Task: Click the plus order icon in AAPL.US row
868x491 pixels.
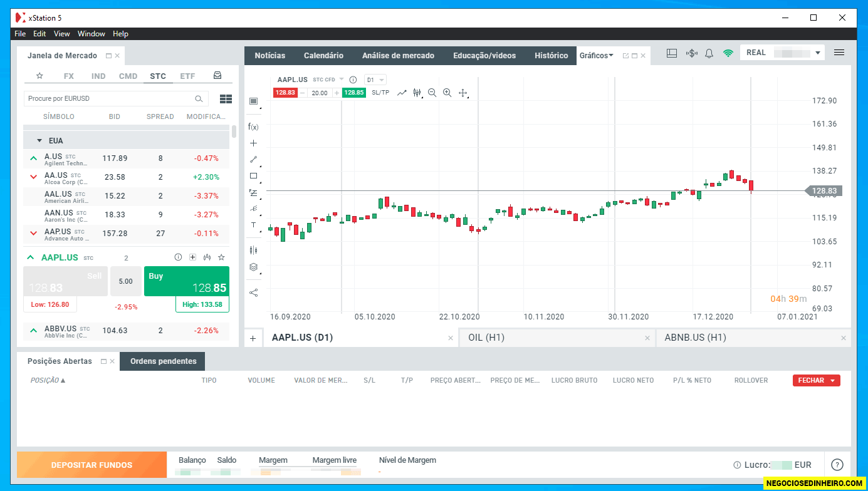Action: 192,257
